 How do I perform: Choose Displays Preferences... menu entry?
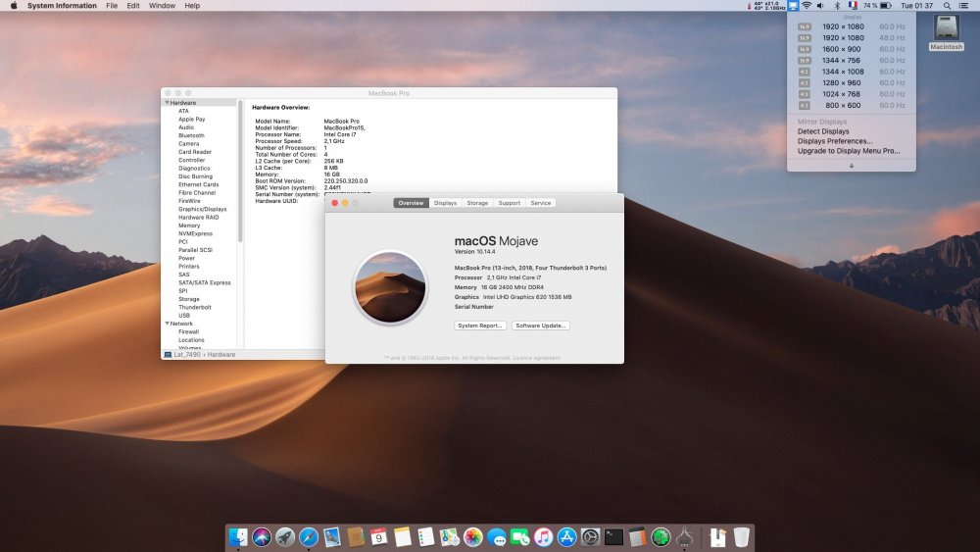click(x=835, y=141)
